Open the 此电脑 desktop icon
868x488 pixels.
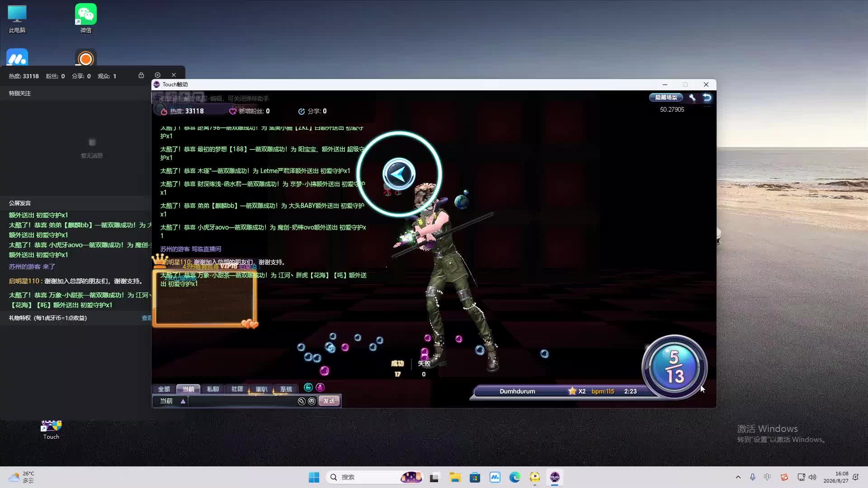17,19
